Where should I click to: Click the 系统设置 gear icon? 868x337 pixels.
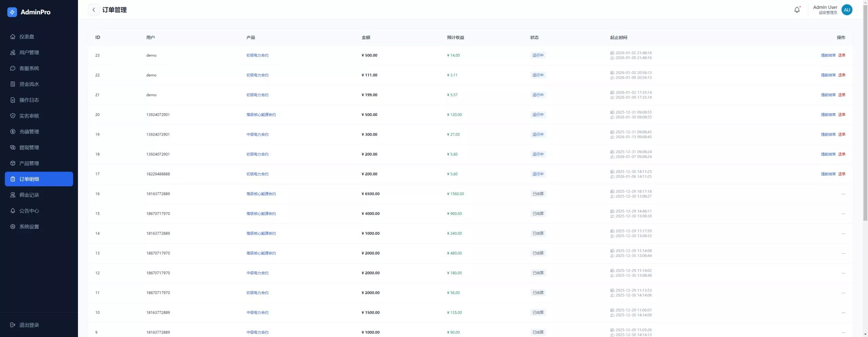[13, 226]
